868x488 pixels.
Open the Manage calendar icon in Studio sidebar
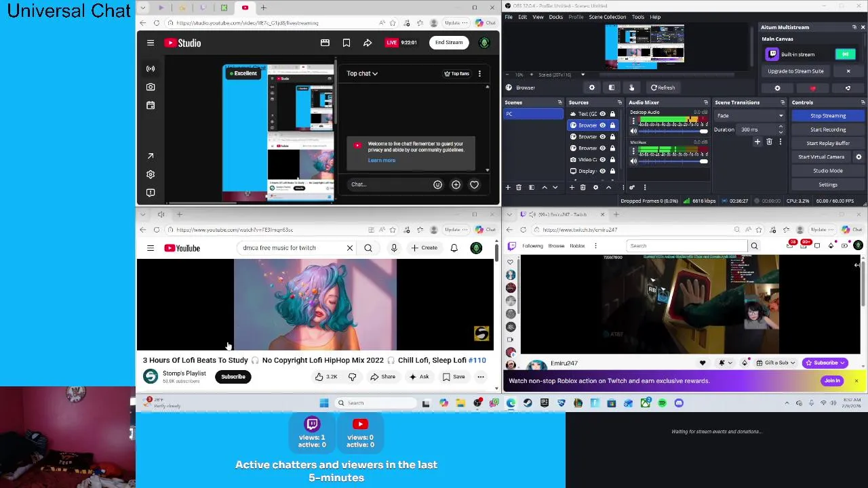point(151,105)
